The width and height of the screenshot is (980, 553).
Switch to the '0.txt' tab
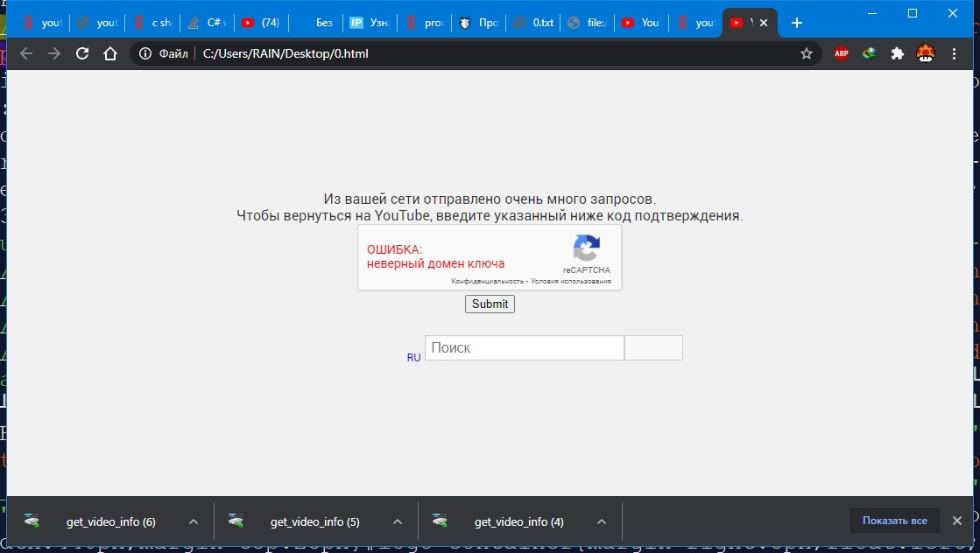(x=533, y=23)
